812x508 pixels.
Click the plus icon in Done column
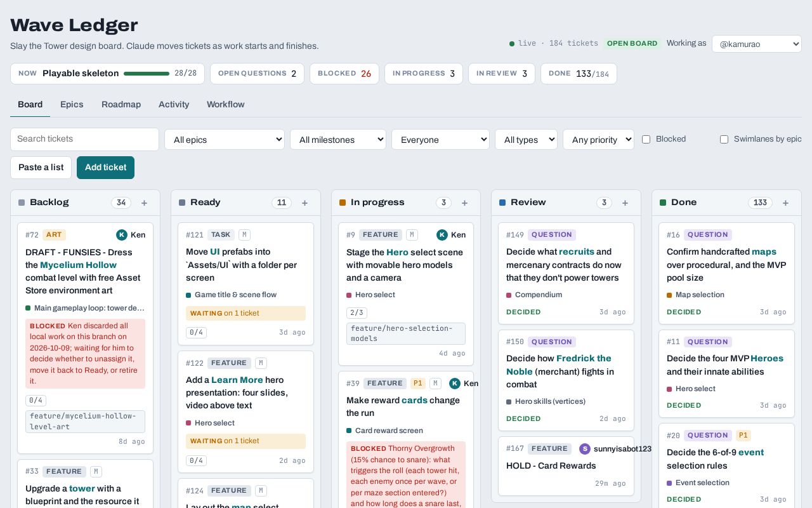coord(786,203)
